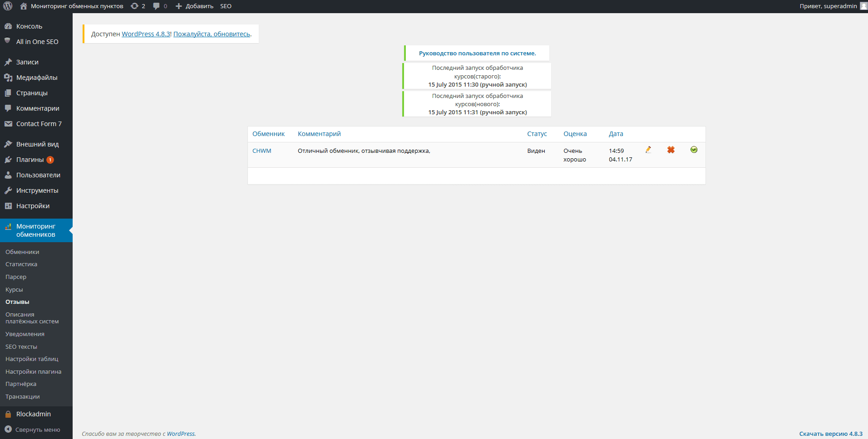
Task: Sort by Дата column header
Action: 616,134
